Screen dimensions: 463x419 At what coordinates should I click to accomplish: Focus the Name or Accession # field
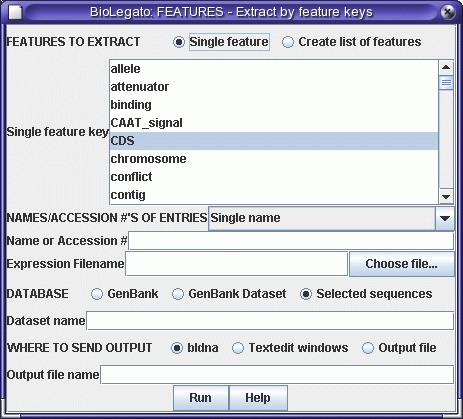pyautogui.click(x=291, y=241)
